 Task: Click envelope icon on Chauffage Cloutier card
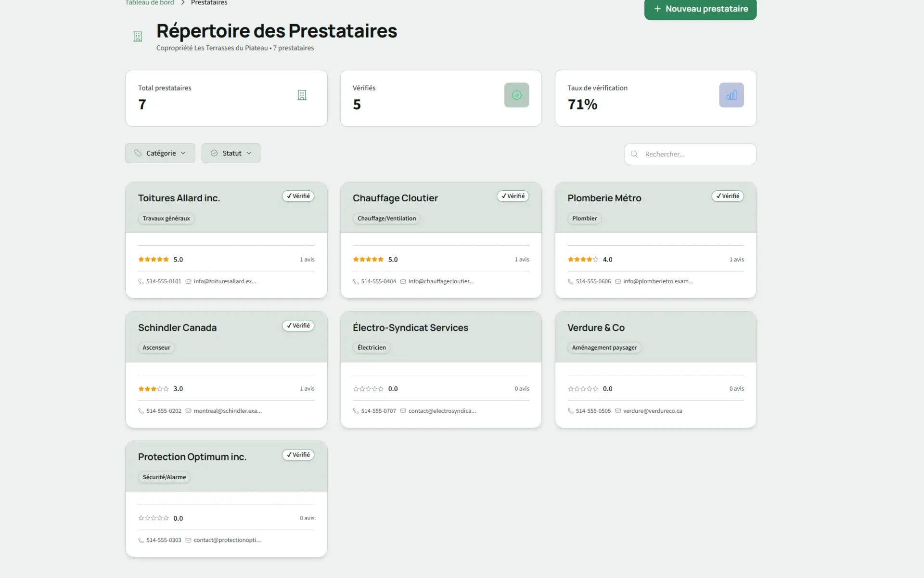403,282
